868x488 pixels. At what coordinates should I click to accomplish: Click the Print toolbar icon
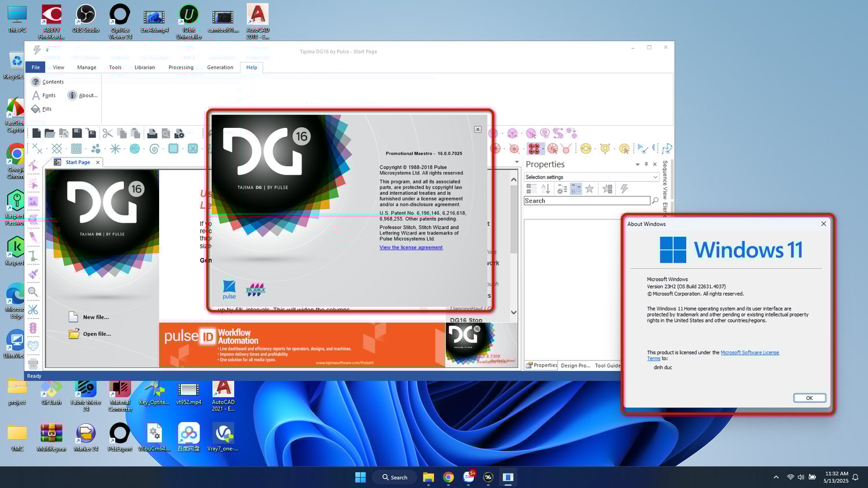(152, 134)
